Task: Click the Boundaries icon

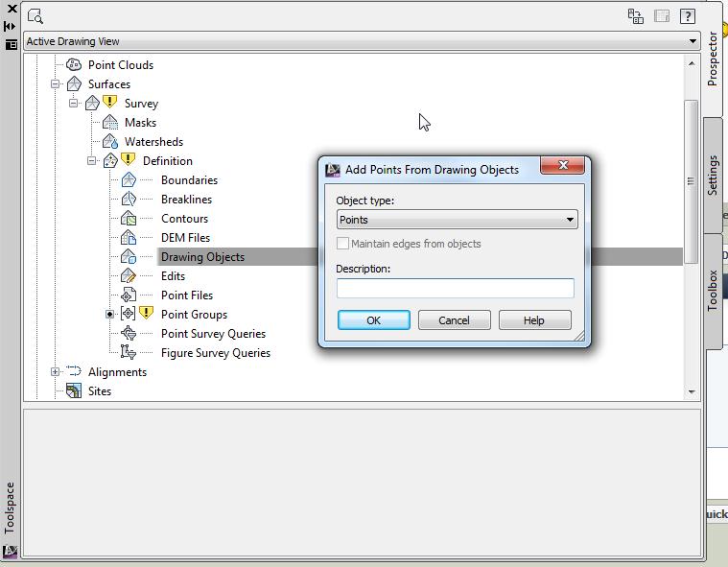Action: pyautogui.click(x=129, y=179)
